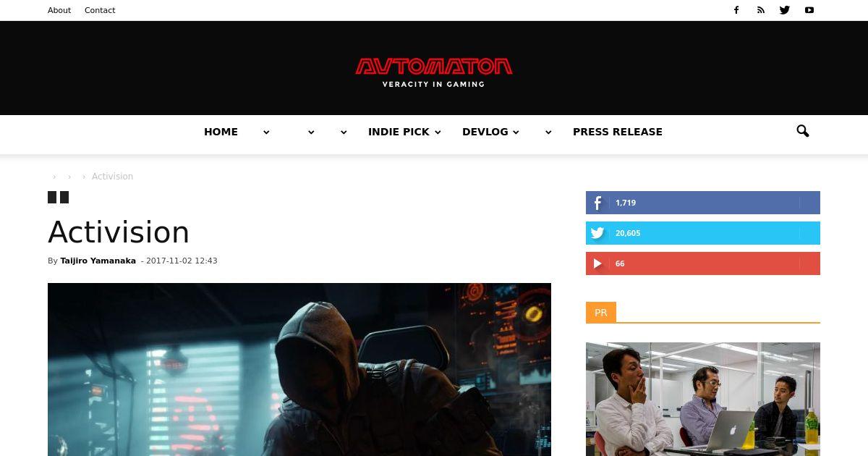
Task: Click the AUTOMATON site logo
Action: [x=434, y=72]
